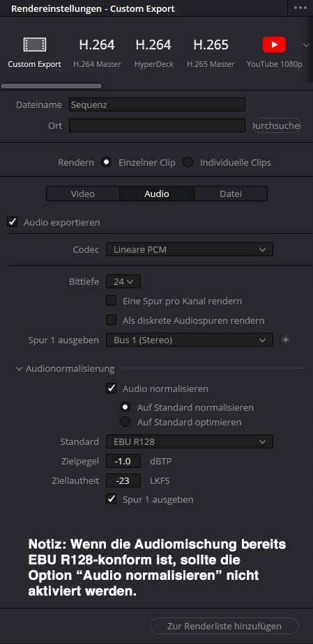Select the YouTube 1080p preset

point(275,53)
